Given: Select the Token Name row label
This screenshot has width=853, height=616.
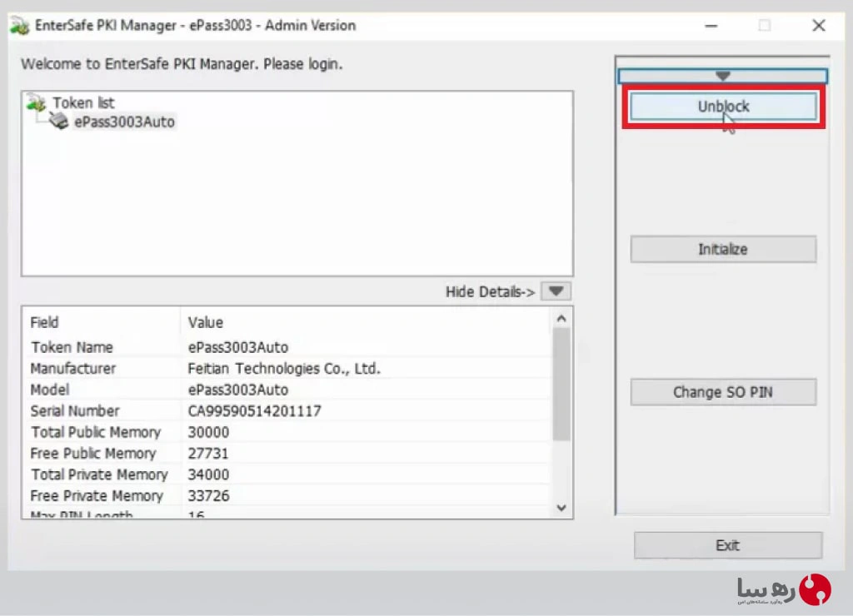Looking at the screenshot, I should tap(72, 347).
